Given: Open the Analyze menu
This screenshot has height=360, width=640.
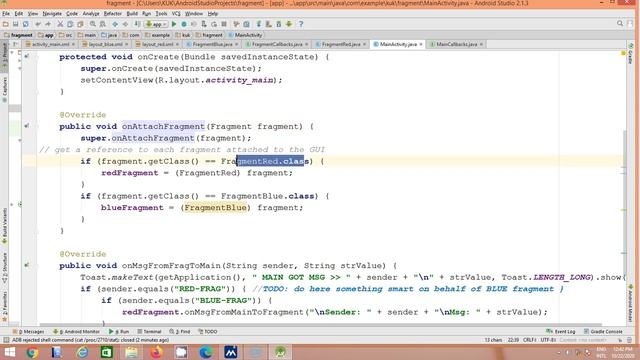Looking at the screenshot, I should tap(91, 13).
